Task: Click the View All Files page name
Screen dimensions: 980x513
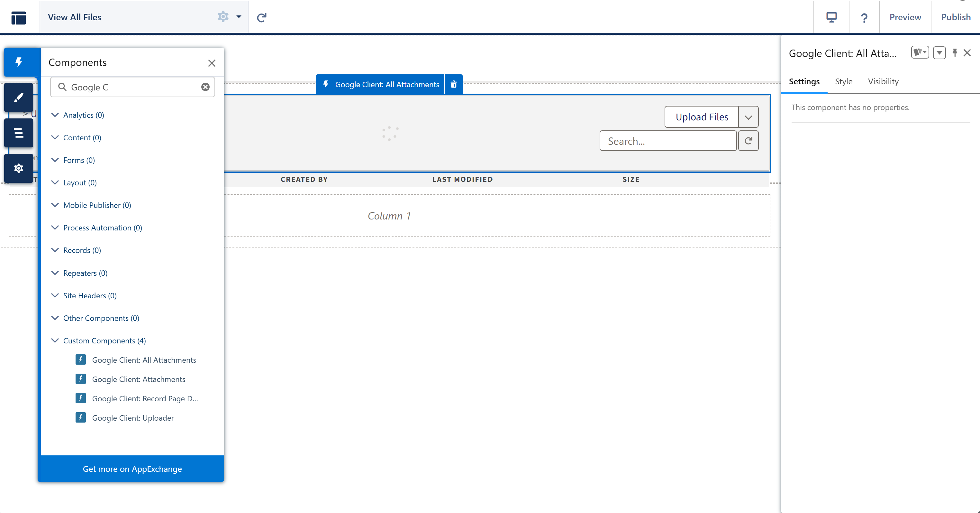Action: (75, 17)
